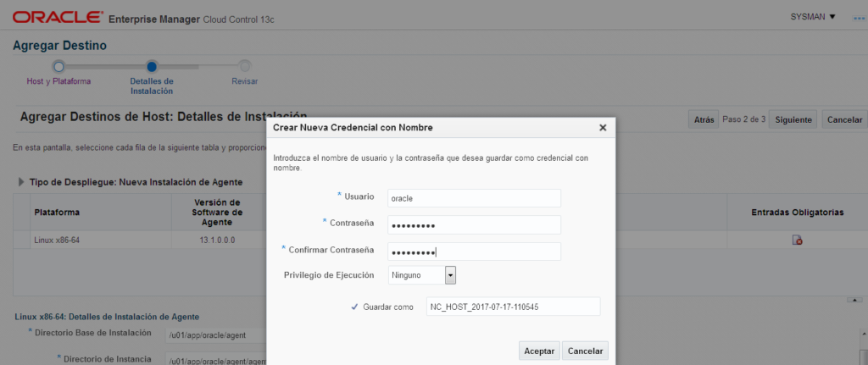Click the 13.1.0.0.0 version cell
Image resolution: width=868 pixels, height=365 pixels.
(x=217, y=241)
